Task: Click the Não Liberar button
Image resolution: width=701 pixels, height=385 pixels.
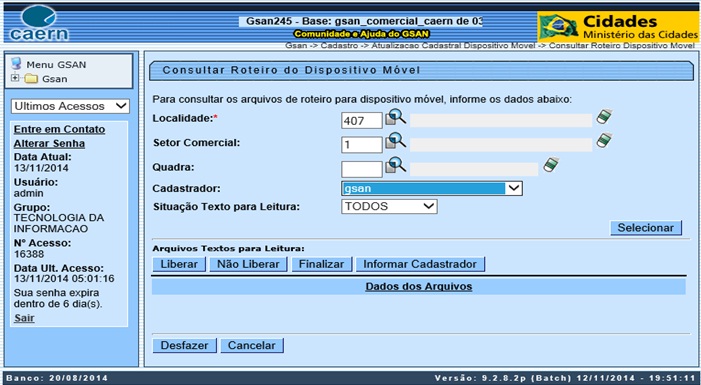Action: tap(248, 264)
